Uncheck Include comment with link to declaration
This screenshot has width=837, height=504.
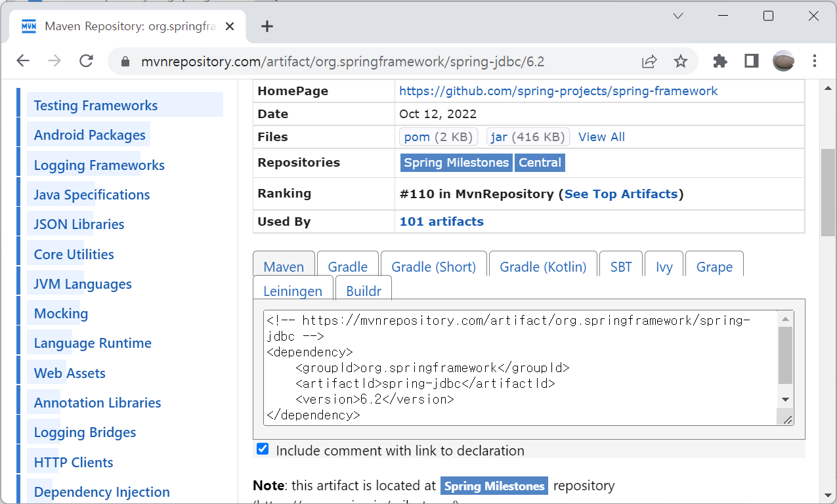(263, 449)
